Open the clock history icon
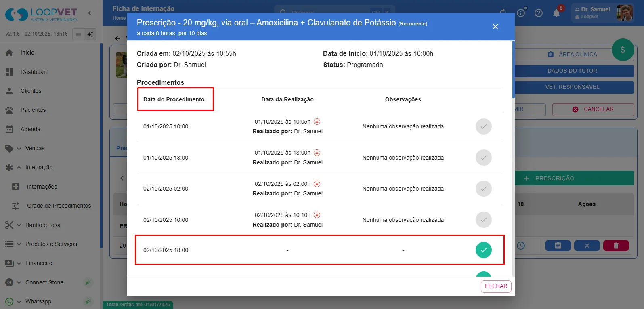 (521, 246)
